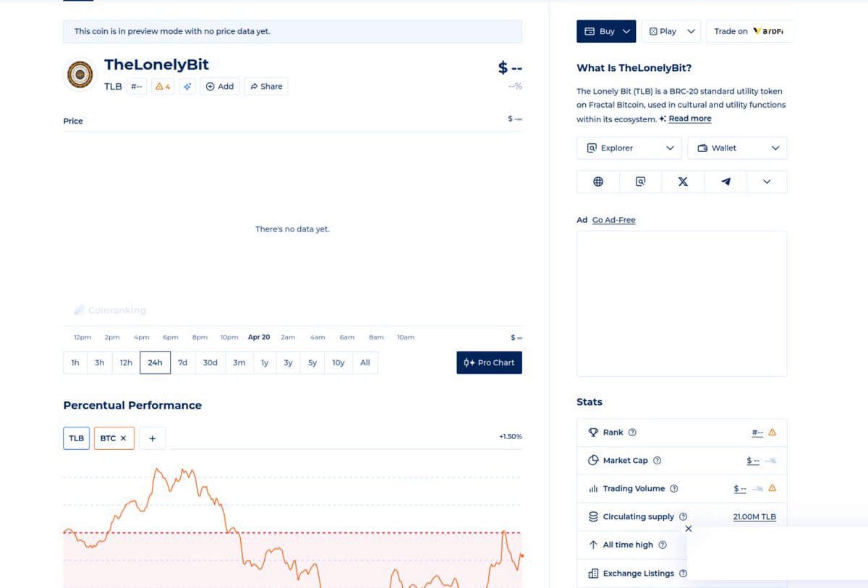This screenshot has height=588, width=868.
Task: Expand the Wallet dropdown
Action: [x=737, y=148]
